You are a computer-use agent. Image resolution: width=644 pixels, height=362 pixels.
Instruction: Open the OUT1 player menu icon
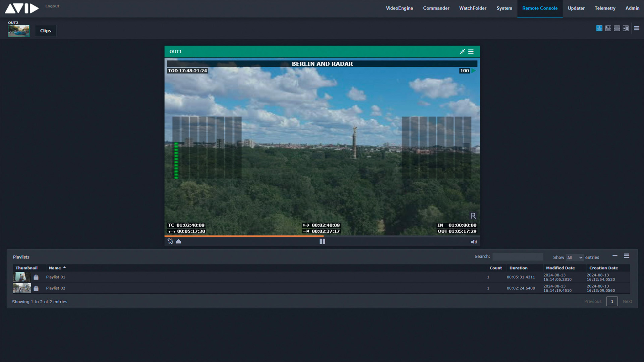471,52
